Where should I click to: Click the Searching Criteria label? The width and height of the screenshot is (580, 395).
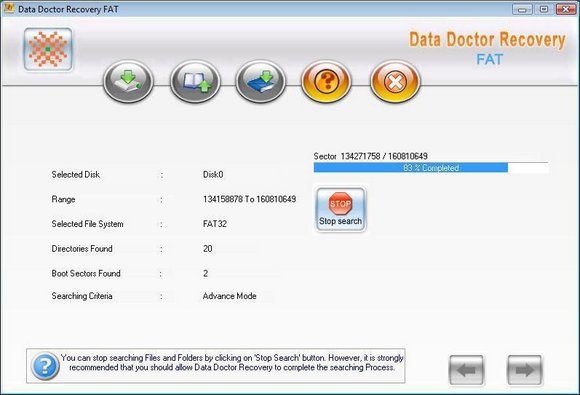coord(82,296)
